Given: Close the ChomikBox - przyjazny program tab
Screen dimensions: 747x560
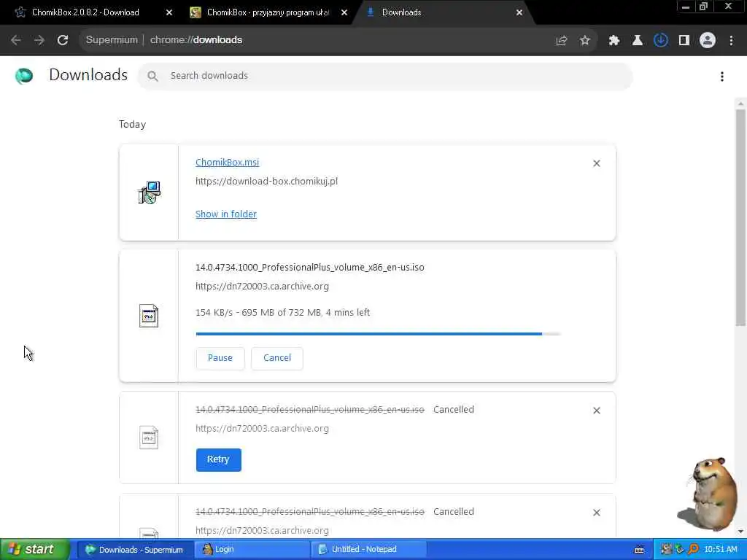Looking at the screenshot, I should [x=344, y=13].
